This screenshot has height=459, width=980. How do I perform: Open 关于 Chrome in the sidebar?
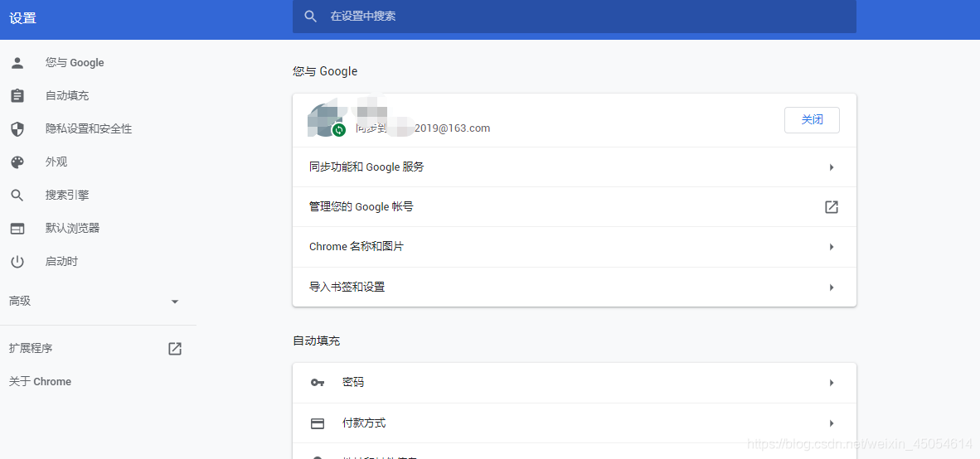pos(40,382)
